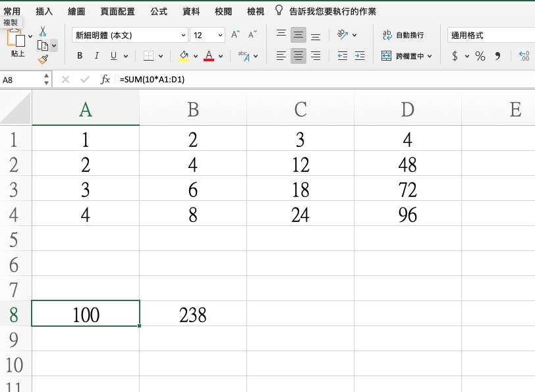Click the Cut scissors icon
535x392 pixels.
pos(43,32)
